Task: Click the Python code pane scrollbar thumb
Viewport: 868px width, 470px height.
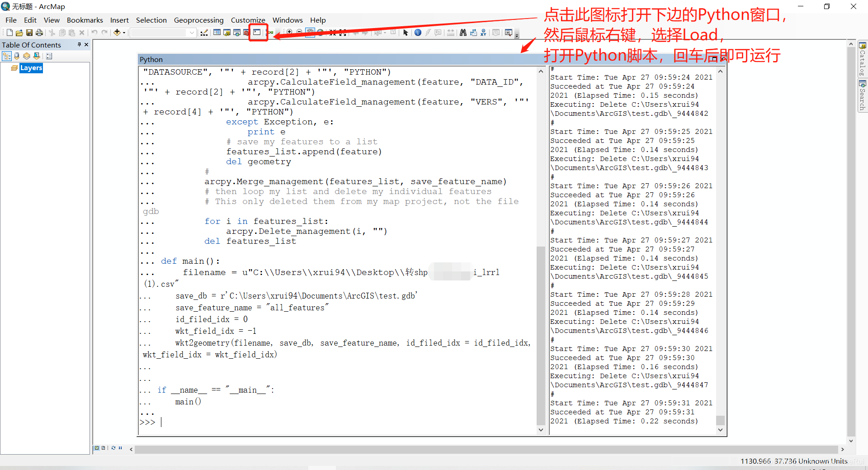Action: tap(541, 336)
